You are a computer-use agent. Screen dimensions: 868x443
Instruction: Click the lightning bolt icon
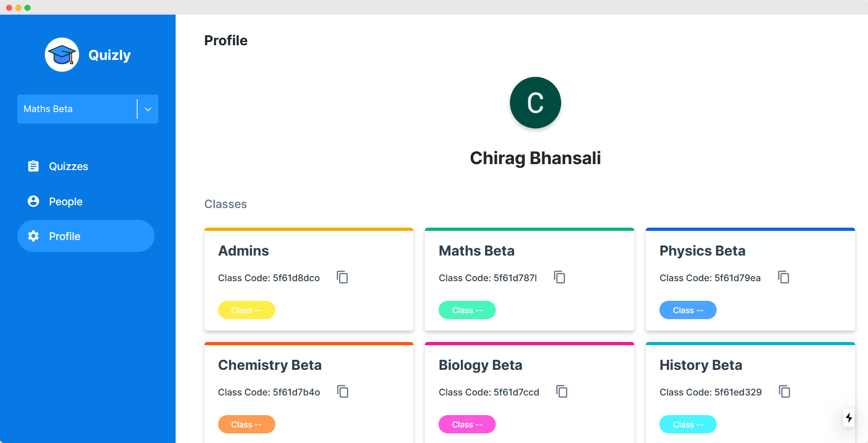coord(849,417)
